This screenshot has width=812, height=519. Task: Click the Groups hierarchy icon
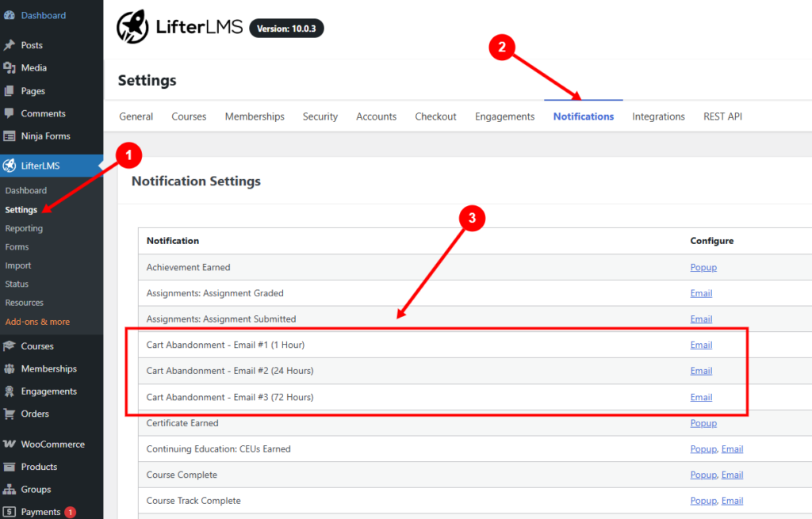[9, 489]
